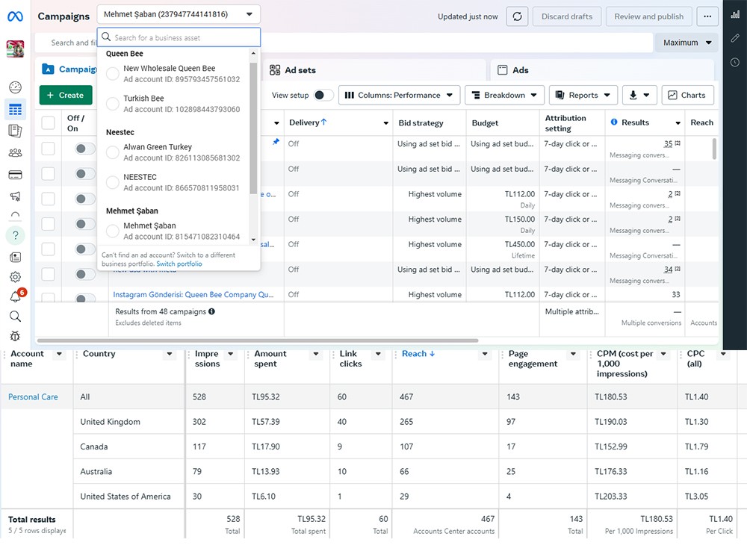Viewport: 747px width, 560px height.
Task: Click the account list vertical scrollbar
Action: [x=253, y=128]
